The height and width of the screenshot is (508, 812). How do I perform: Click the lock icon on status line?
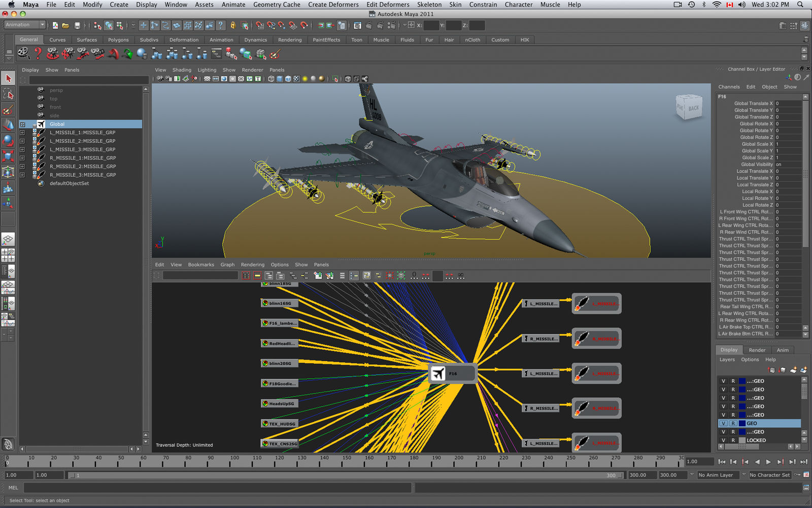pos(233,25)
